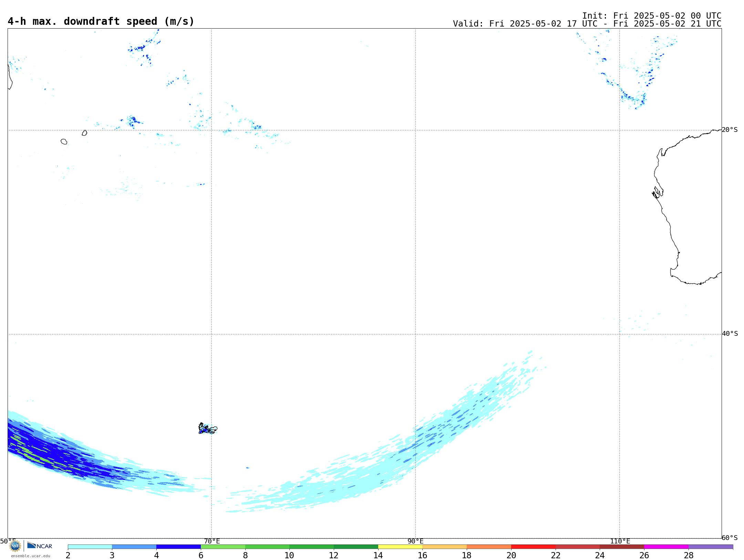Select the light cyan 2–3 m/s swatch
Image resolution: width=744 pixels, height=560 pixels.
click(90, 547)
